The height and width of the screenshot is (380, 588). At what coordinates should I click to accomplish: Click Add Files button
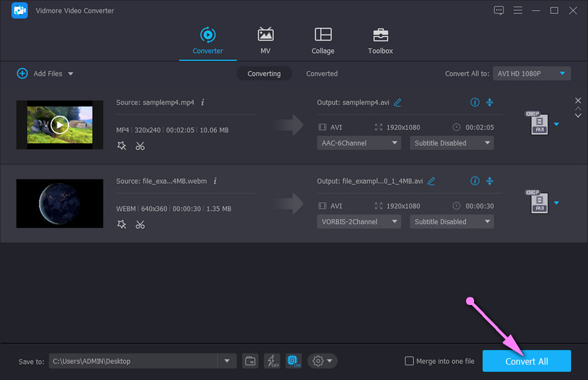(x=44, y=74)
